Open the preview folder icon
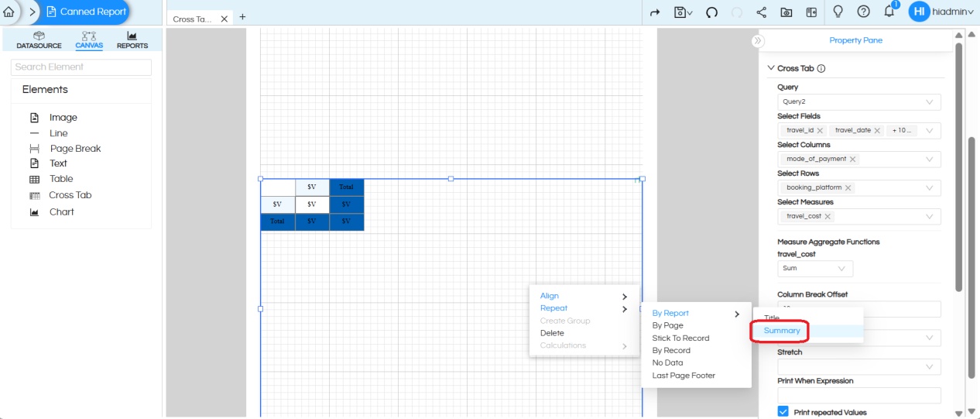Screen dimensions: 980x419 click(786, 12)
